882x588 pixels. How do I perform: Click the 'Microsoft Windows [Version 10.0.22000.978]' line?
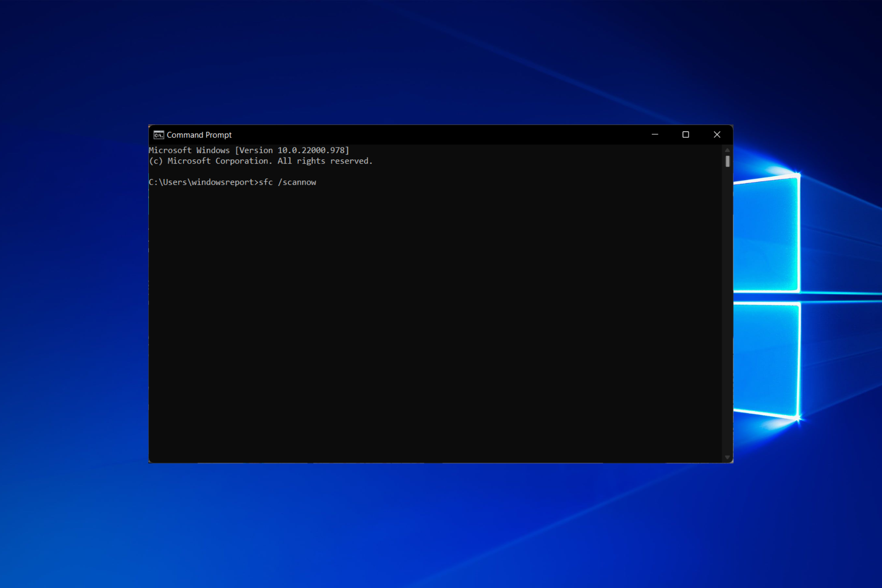[x=249, y=150]
